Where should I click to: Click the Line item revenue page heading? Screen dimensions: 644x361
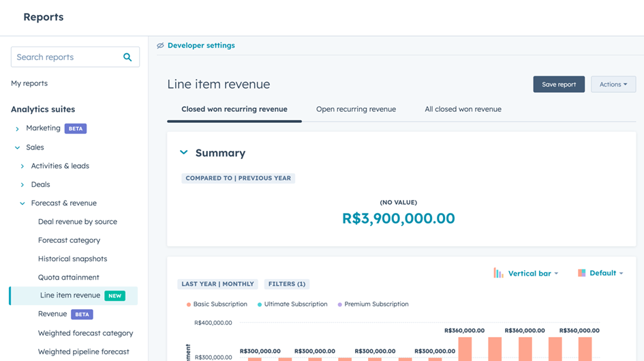click(x=219, y=85)
